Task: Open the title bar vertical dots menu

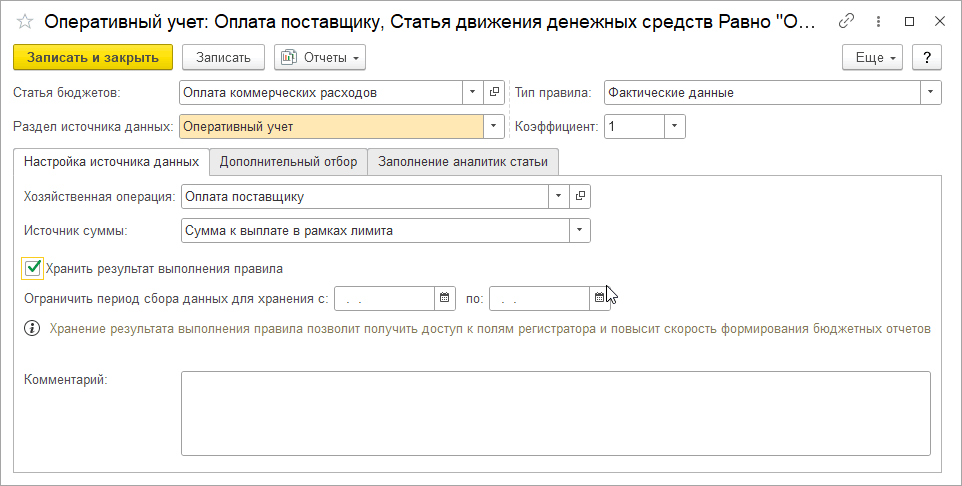Action: point(878,21)
